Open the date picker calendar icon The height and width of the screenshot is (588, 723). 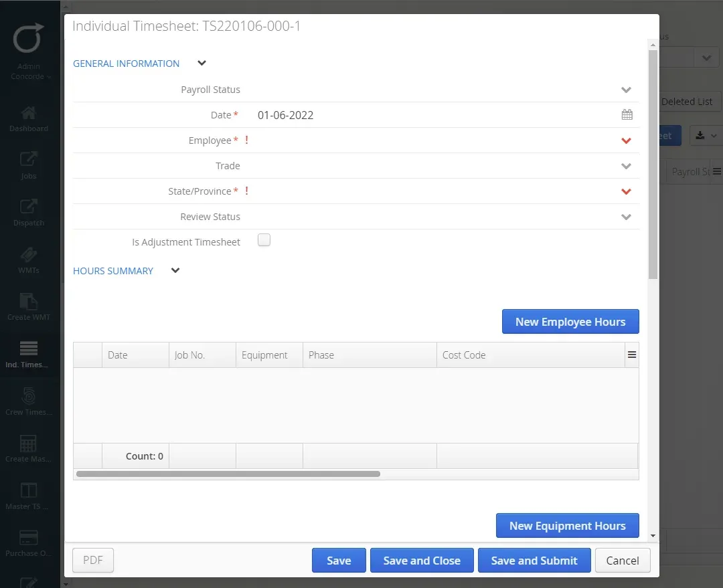pos(627,114)
